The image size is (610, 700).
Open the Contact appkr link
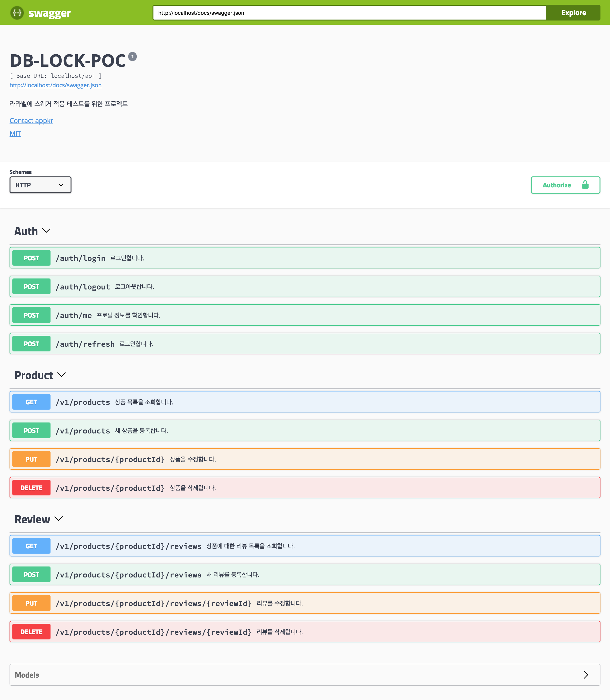click(x=31, y=121)
